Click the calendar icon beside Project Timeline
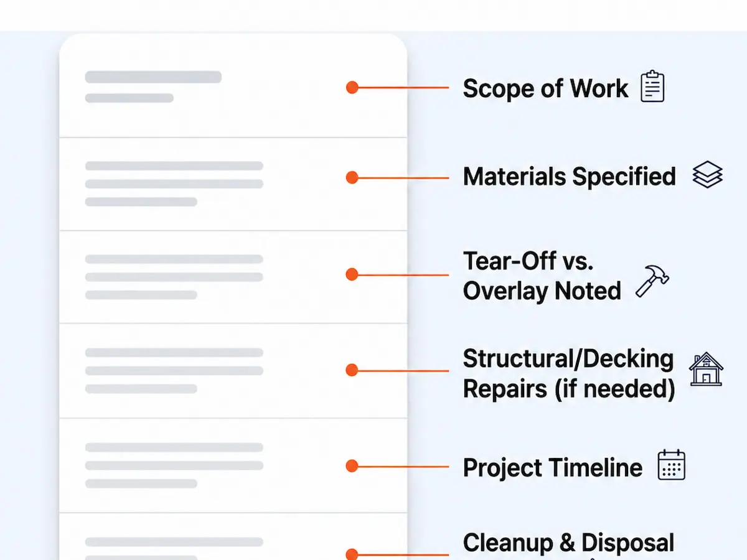Viewport: 747px width, 560px height. [671, 465]
